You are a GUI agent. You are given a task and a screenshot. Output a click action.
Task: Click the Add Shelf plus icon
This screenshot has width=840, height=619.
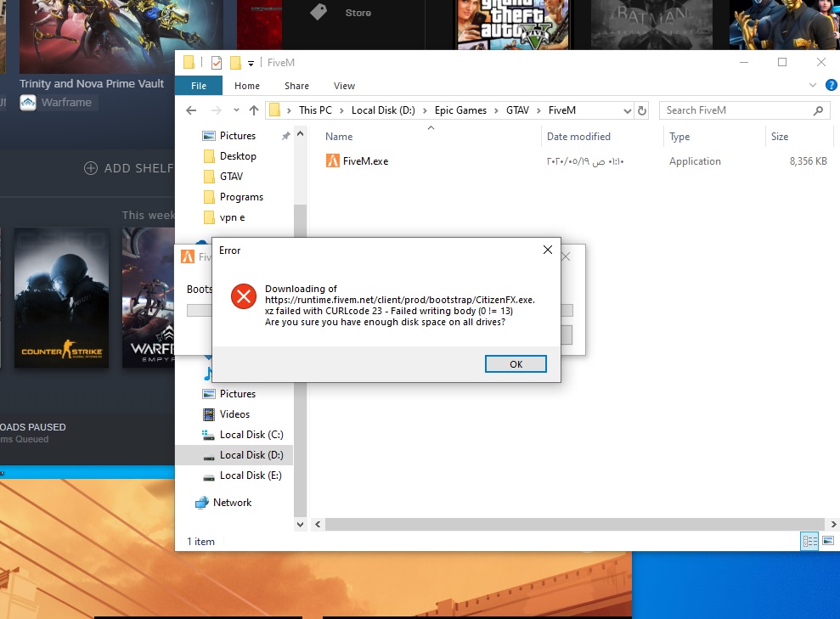(91, 168)
